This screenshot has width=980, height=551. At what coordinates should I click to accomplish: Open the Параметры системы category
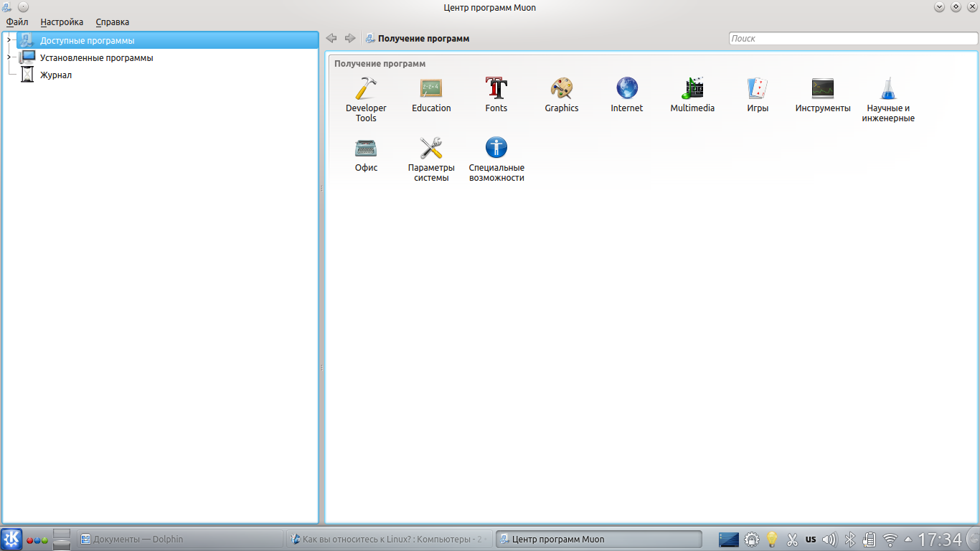[x=431, y=159]
